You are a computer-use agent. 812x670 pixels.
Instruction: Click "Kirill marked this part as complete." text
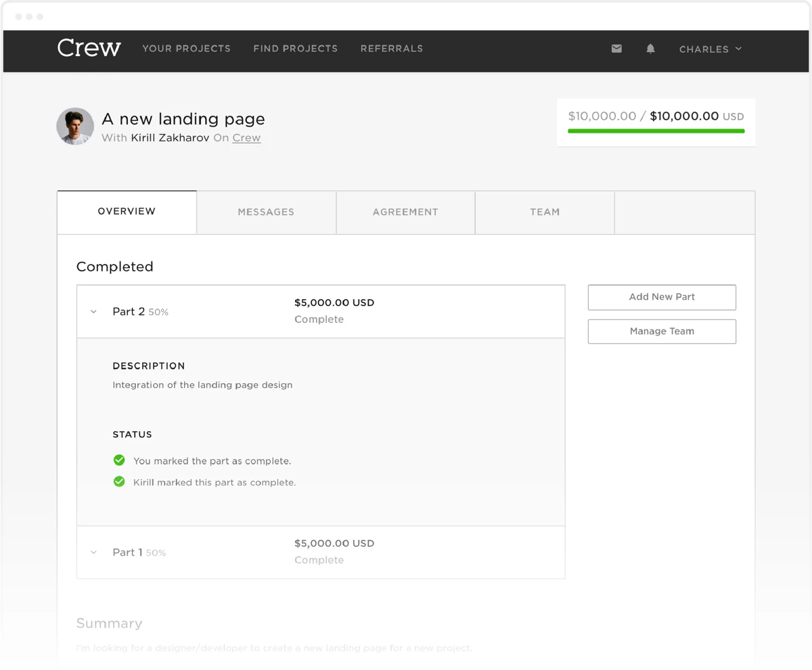pyautogui.click(x=215, y=483)
